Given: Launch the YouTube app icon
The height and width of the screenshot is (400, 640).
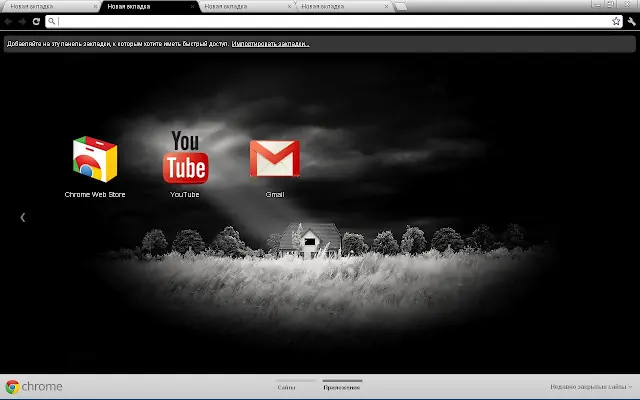Looking at the screenshot, I should click(185, 157).
